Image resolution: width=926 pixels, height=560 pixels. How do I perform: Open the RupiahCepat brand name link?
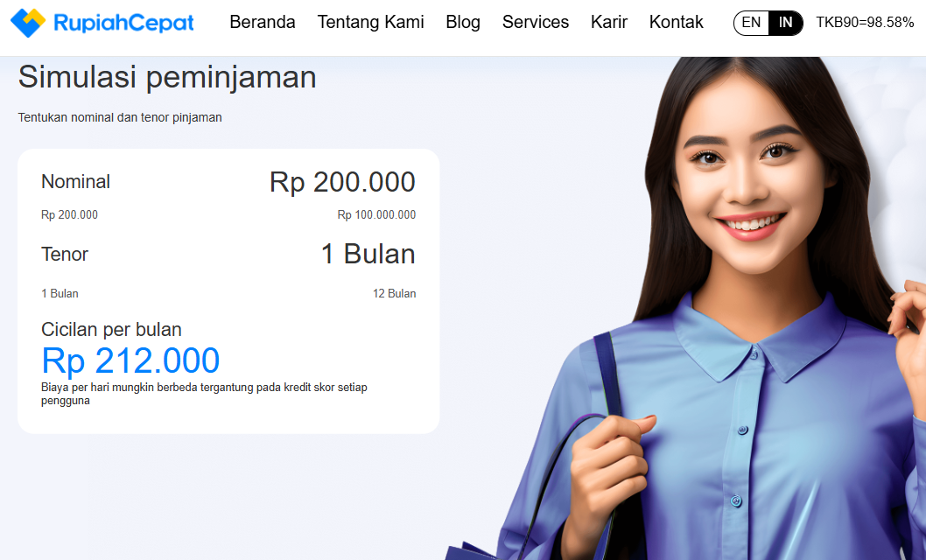click(123, 23)
